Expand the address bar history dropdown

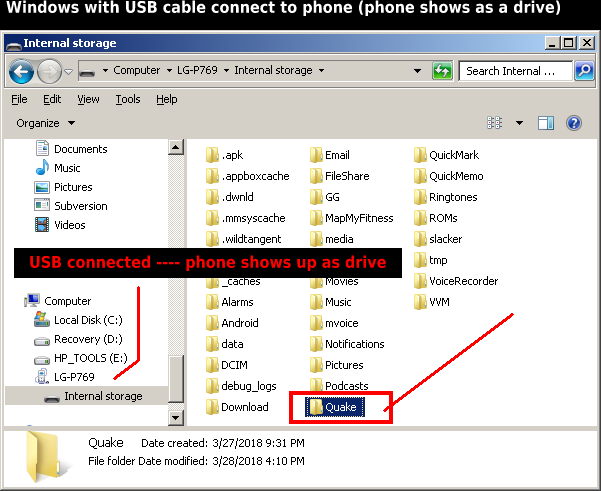[421, 71]
